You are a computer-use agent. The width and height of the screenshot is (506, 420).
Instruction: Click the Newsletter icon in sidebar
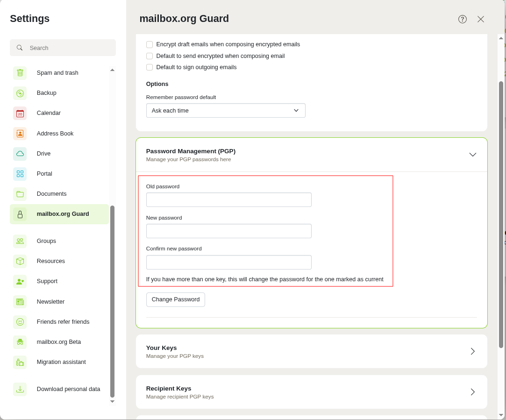tap(20, 302)
